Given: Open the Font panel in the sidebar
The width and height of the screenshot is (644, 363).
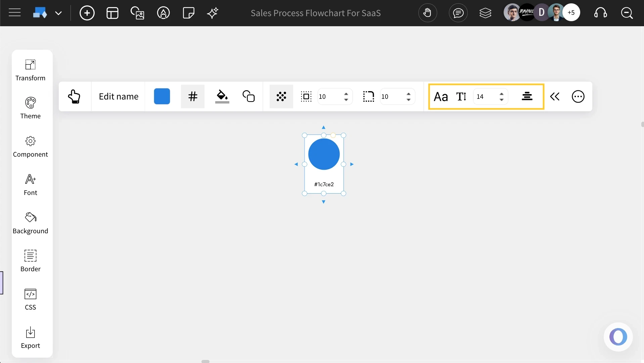Looking at the screenshot, I should coord(31,184).
